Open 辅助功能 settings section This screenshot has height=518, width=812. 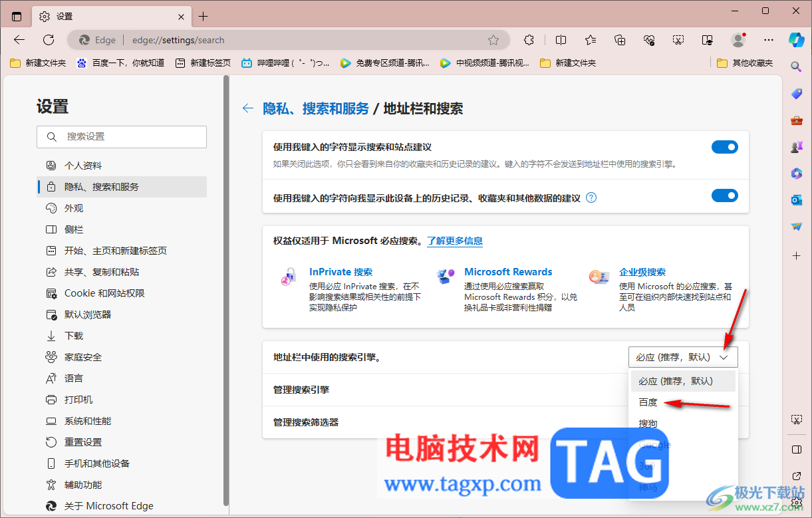tap(122, 485)
